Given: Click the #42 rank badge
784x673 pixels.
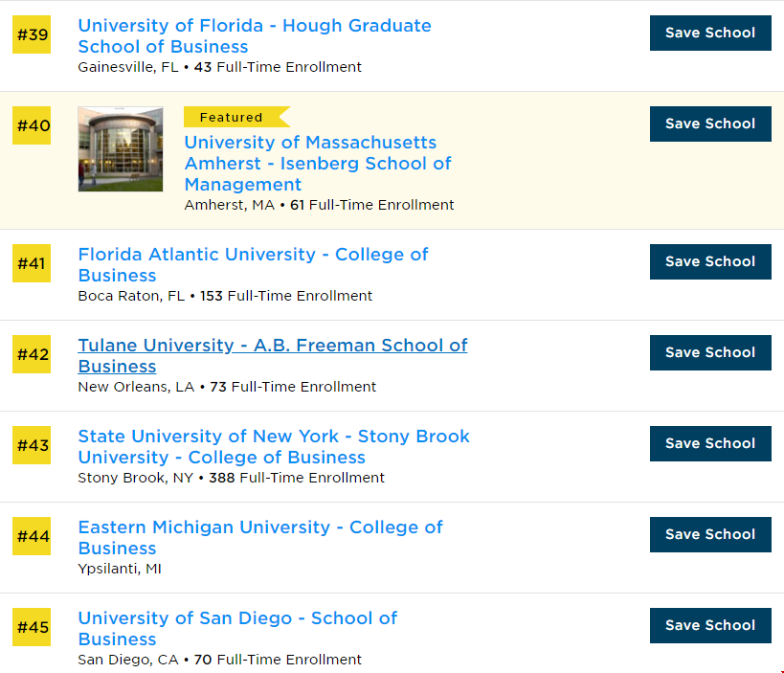Looking at the screenshot, I should pos(32,354).
